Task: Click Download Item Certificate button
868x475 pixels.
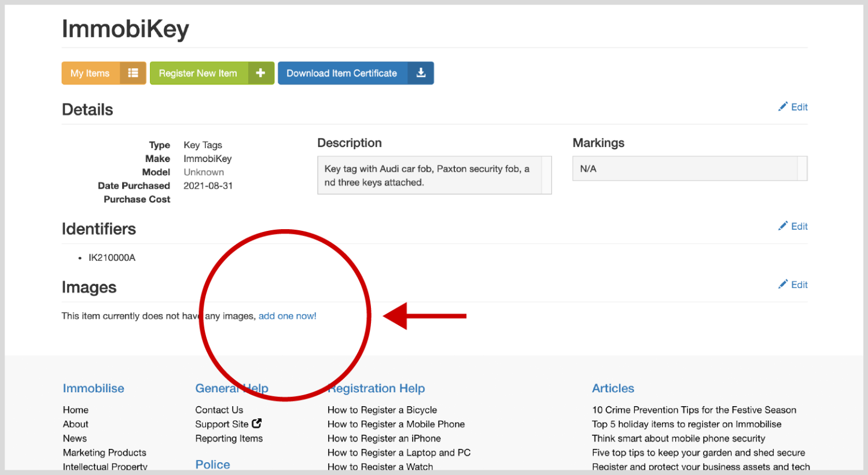Action: pyautogui.click(x=342, y=73)
